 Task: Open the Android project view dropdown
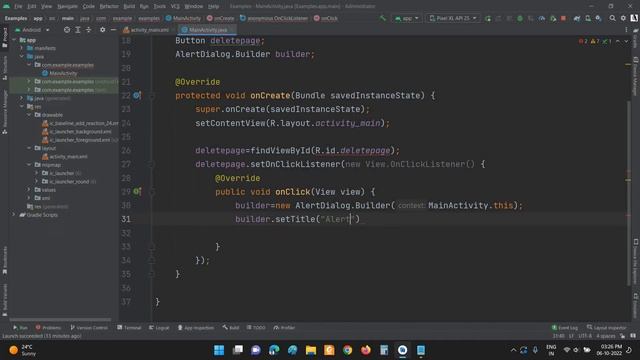pyautogui.click(x=32, y=30)
